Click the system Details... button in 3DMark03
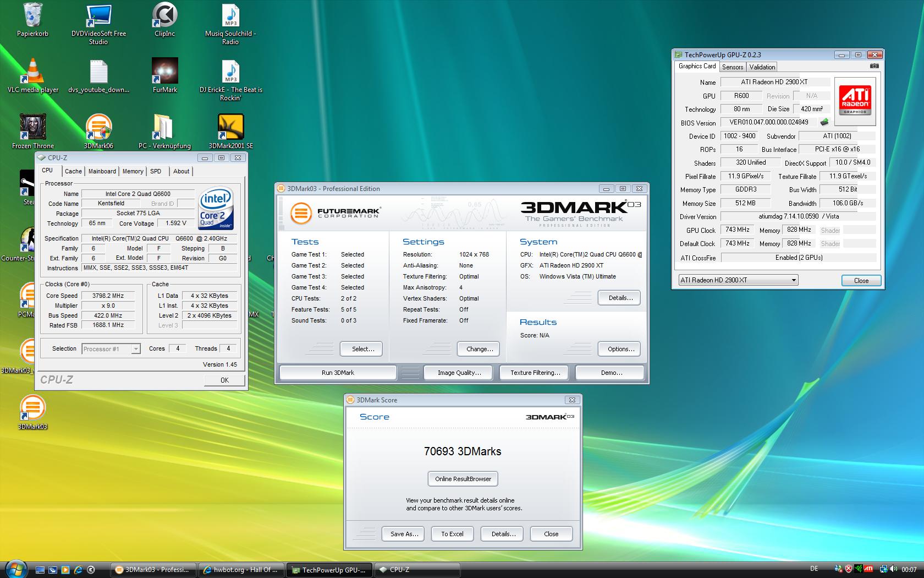The width and height of the screenshot is (924, 578). [x=620, y=298]
